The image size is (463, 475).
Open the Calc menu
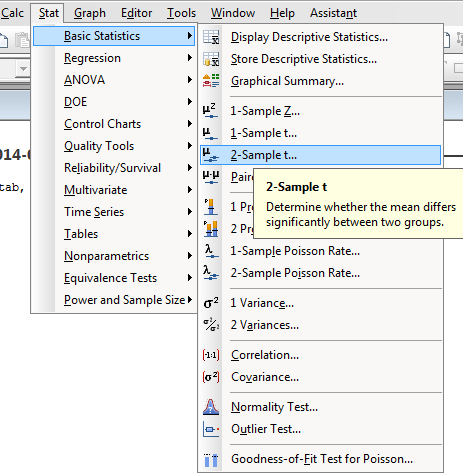[x=12, y=13]
